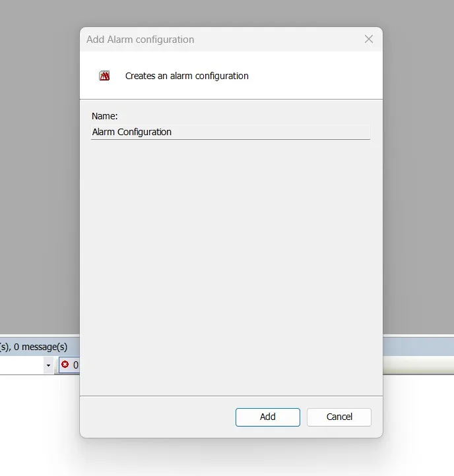The image size is (454, 476).
Task: Click the Add button
Action: [x=267, y=417]
